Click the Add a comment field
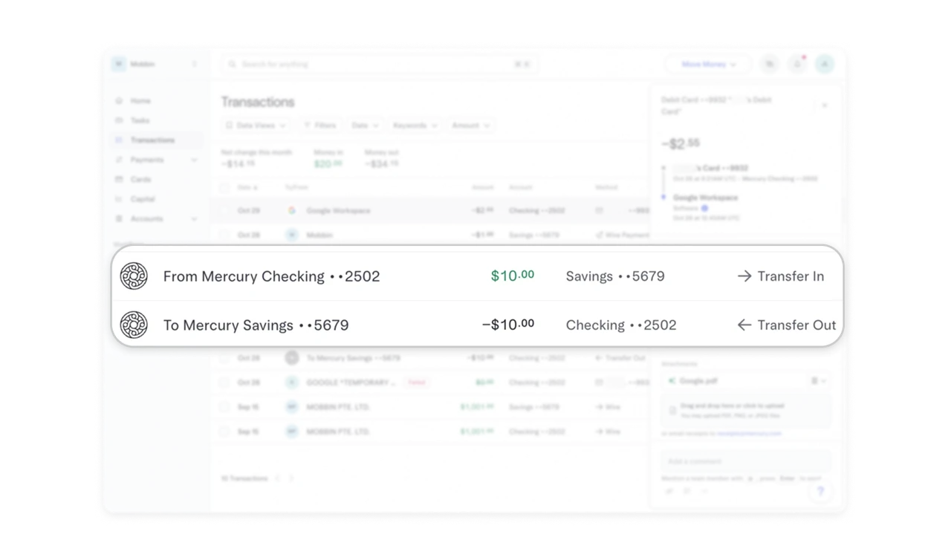 [x=746, y=461]
